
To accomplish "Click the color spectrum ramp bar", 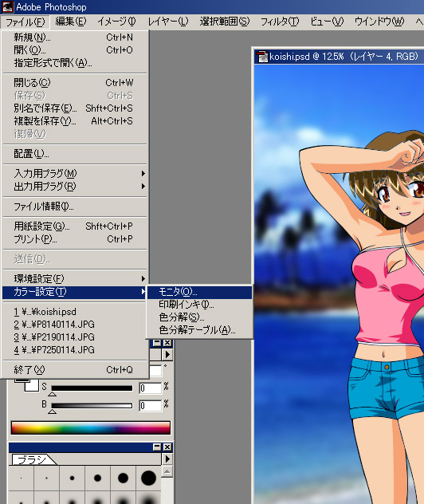I will tap(91, 427).
